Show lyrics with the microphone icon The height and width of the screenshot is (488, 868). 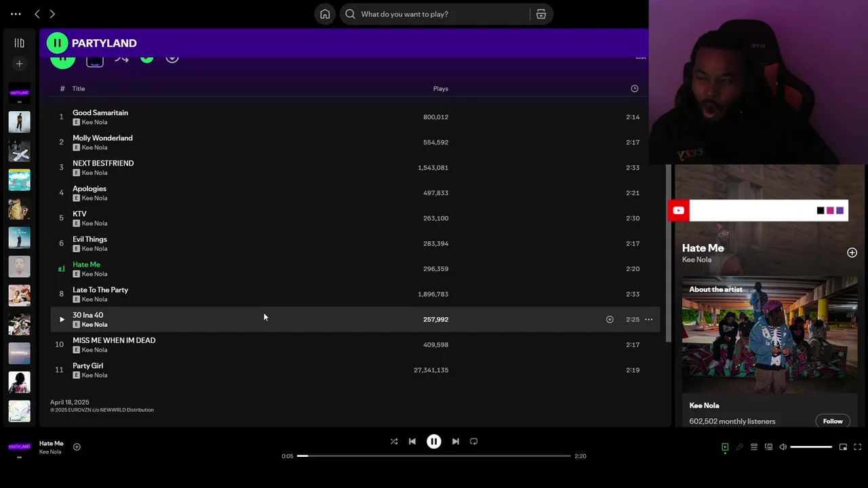click(x=739, y=447)
